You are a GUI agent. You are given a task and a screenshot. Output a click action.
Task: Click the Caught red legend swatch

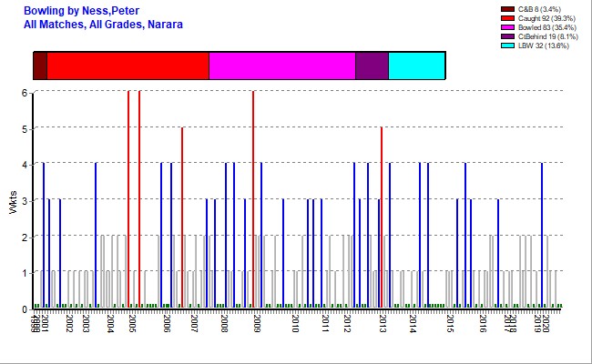[508, 17]
